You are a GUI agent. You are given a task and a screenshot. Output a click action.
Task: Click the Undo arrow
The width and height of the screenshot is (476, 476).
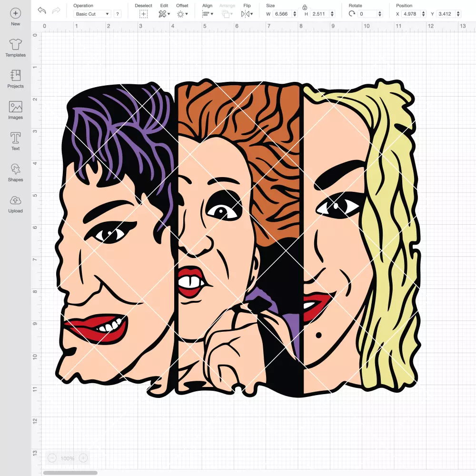click(41, 10)
